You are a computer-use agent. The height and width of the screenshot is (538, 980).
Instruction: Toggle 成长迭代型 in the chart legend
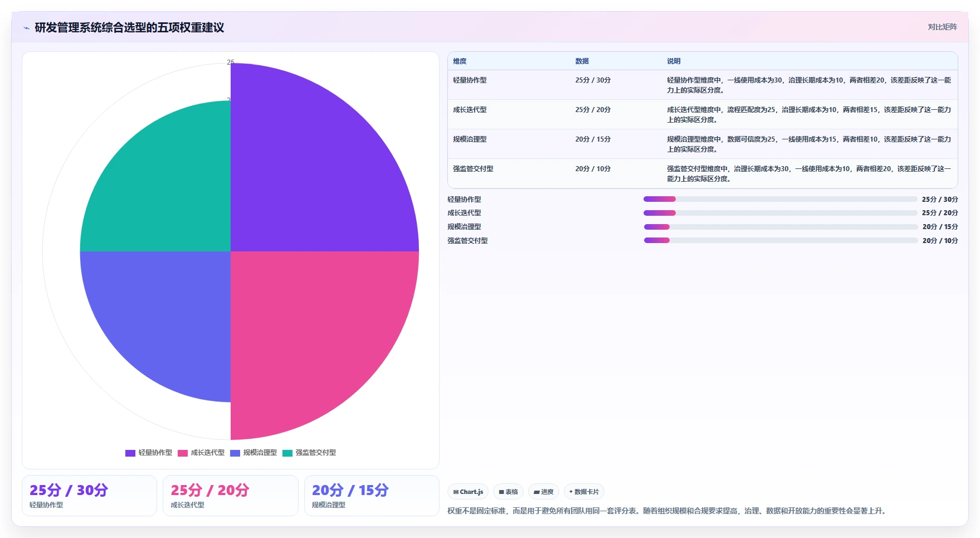coord(201,453)
